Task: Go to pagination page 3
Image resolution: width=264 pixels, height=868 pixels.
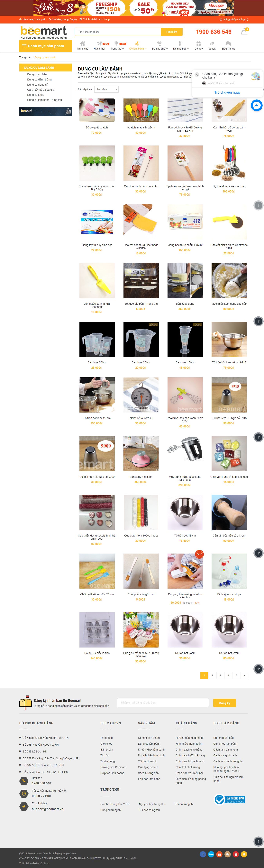Action: 220,675
